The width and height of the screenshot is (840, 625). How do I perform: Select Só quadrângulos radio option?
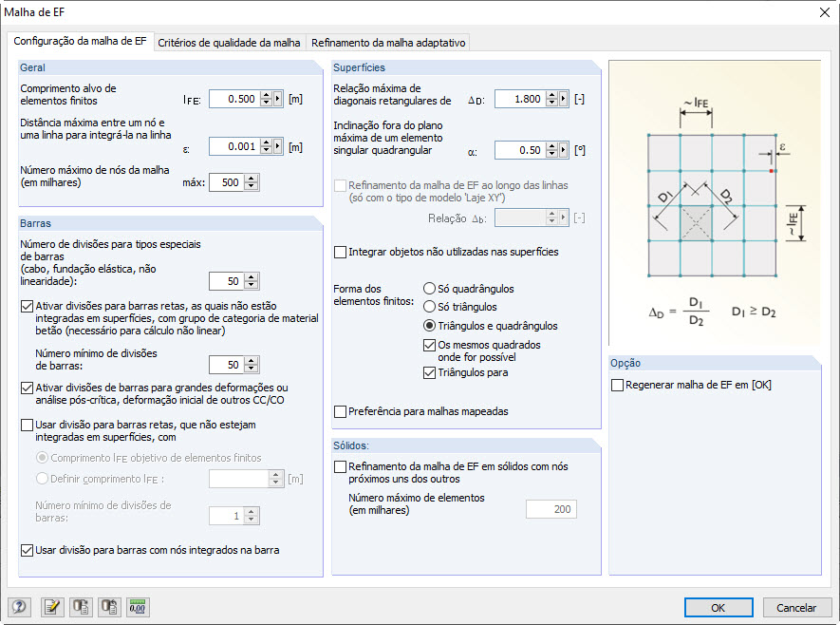pos(429,289)
